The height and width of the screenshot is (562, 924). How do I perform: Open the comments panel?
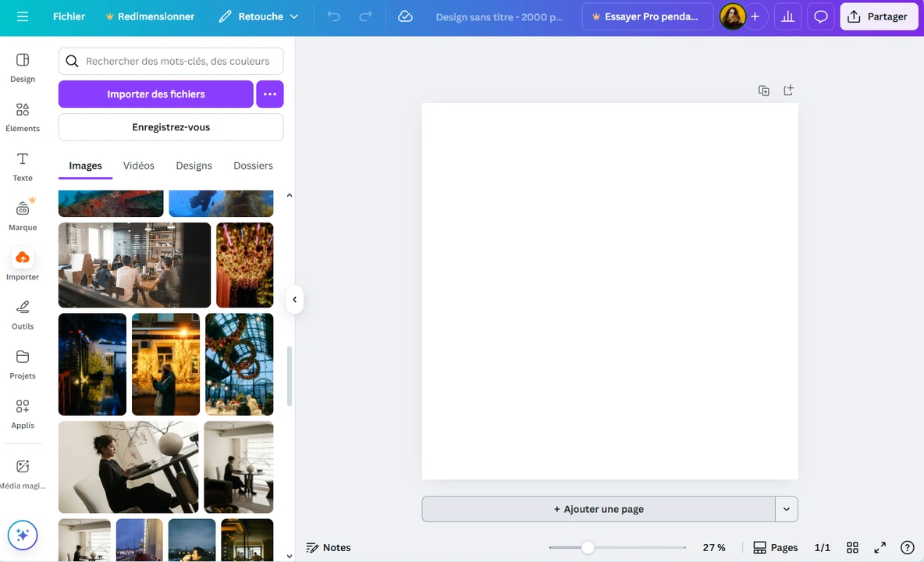click(820, 16)
